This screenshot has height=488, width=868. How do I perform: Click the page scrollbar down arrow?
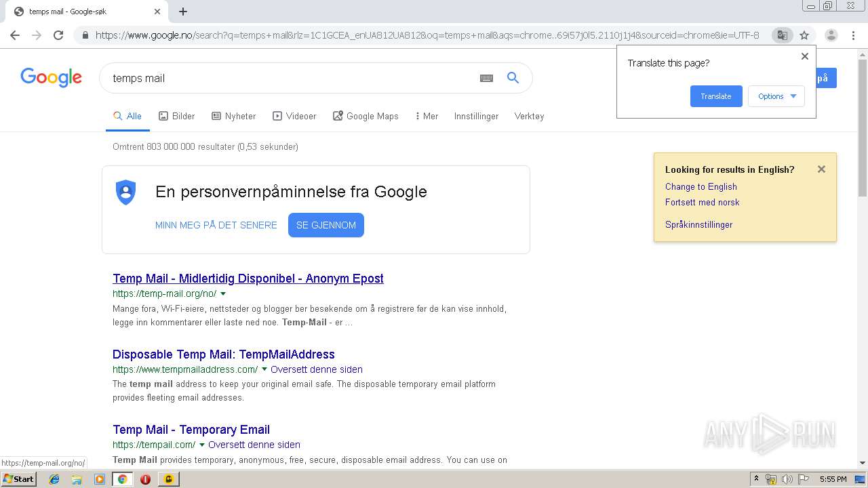click(863, 463)
